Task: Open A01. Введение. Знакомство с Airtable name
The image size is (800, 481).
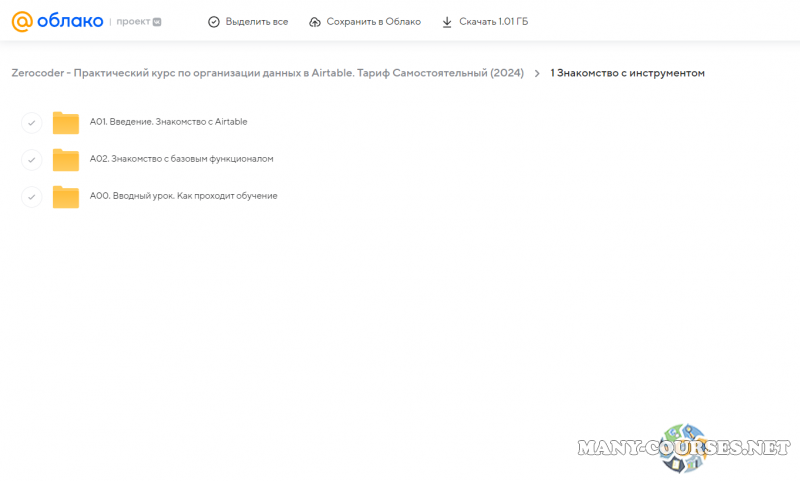Action: pyautogui.click(x=168, y=122)
